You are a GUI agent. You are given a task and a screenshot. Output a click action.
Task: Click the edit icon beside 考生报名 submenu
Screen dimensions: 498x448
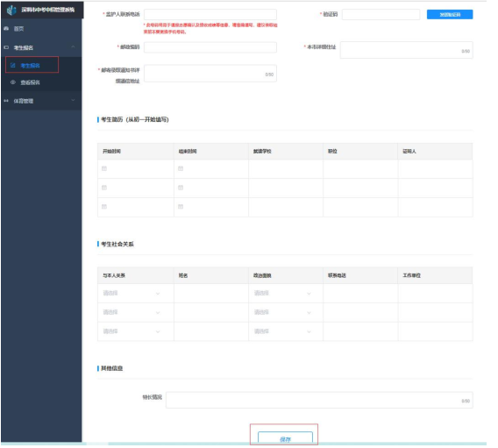[13, 66]
